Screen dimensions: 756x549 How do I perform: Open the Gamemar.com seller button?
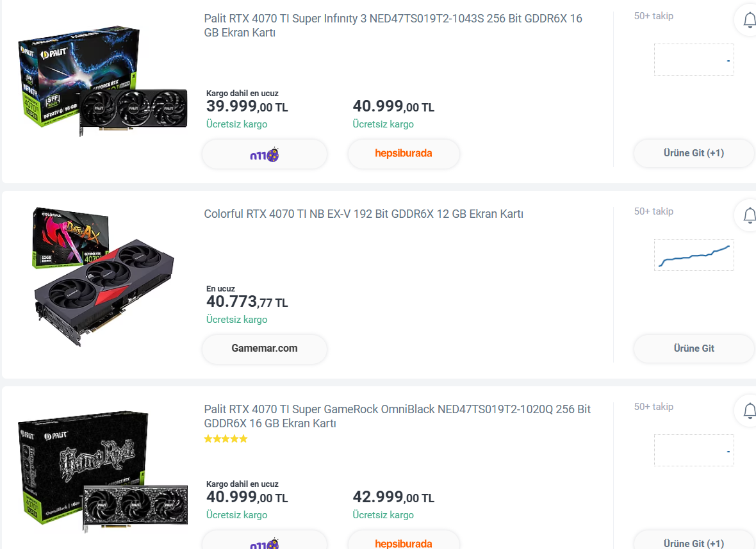(264, 348)
